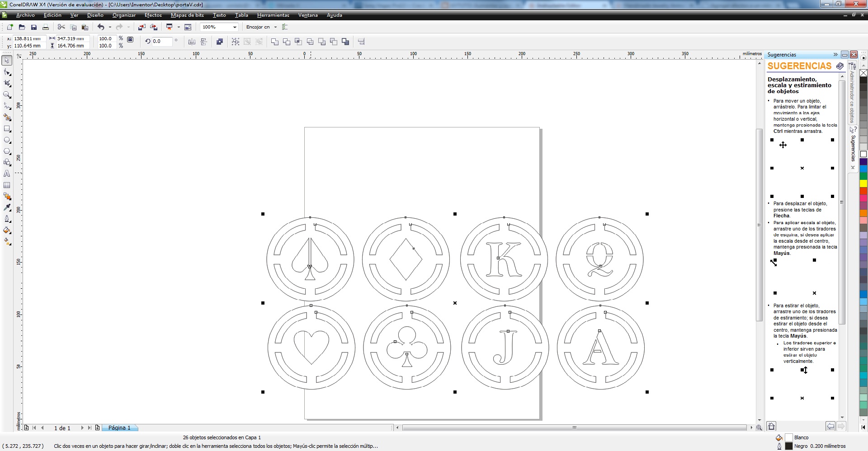
Task: Select the Outline pen tool
Action: (7, 219)
